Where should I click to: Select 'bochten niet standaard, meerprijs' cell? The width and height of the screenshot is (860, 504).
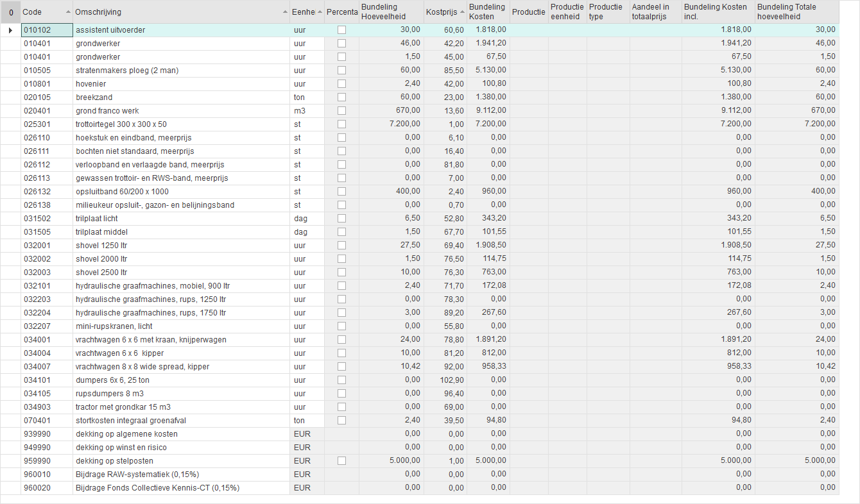tap(182, 151)
